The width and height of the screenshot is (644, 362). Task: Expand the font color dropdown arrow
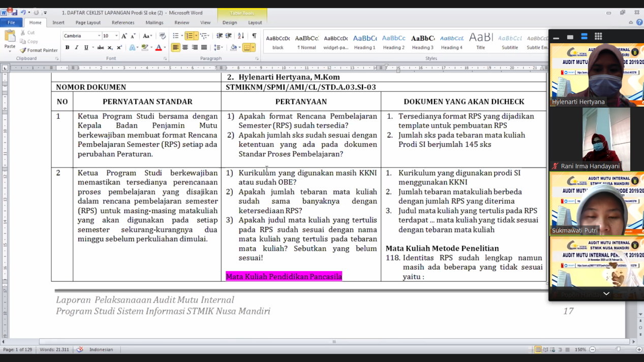click(x=165, y=48)
